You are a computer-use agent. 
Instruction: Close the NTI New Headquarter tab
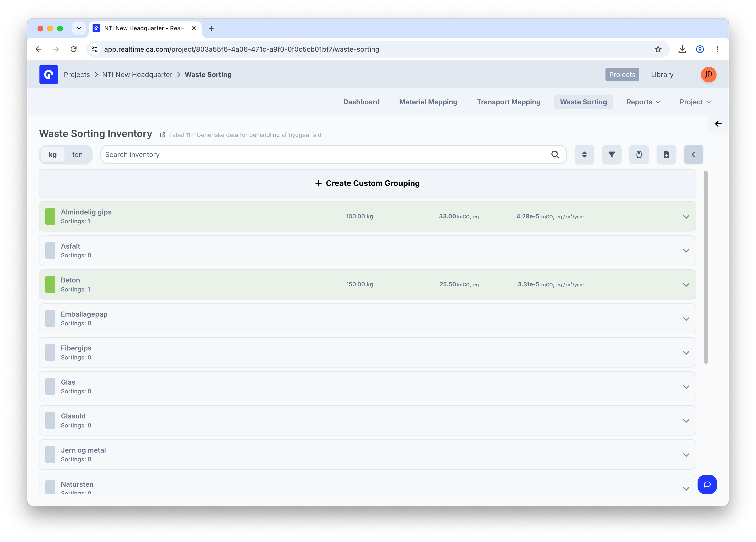[194, 28]
